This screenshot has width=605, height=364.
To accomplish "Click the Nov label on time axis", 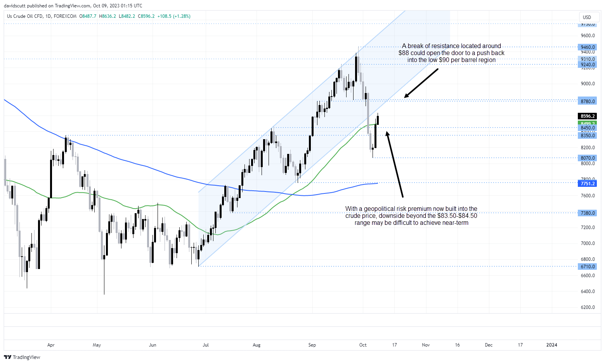I will (x=426, y=345).
